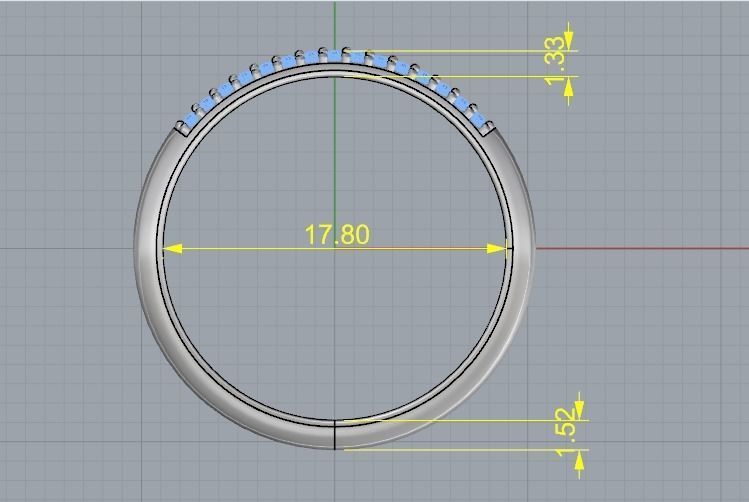Click the green Y-axis line above the ring
The width and height of the screenshot is (749, 502).
(335, 24)
